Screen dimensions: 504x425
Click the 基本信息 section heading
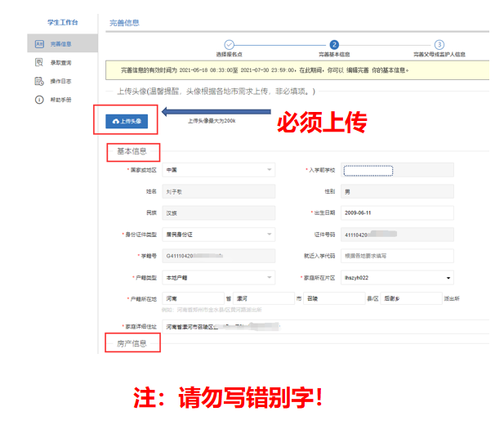click(x=132, y=151)
